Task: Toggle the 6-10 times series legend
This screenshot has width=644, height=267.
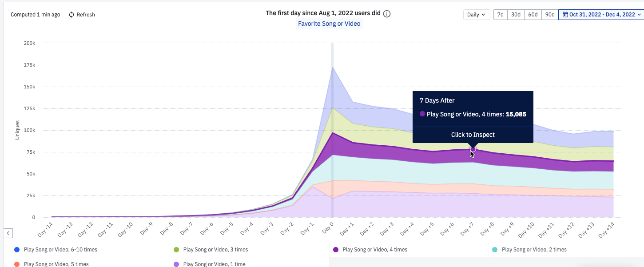Action: (60, 250)
